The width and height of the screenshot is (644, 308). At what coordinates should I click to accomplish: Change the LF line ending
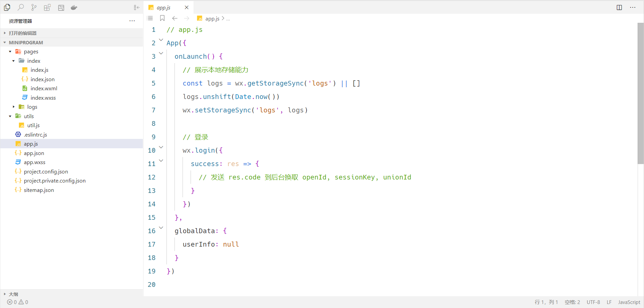[609, 302]
